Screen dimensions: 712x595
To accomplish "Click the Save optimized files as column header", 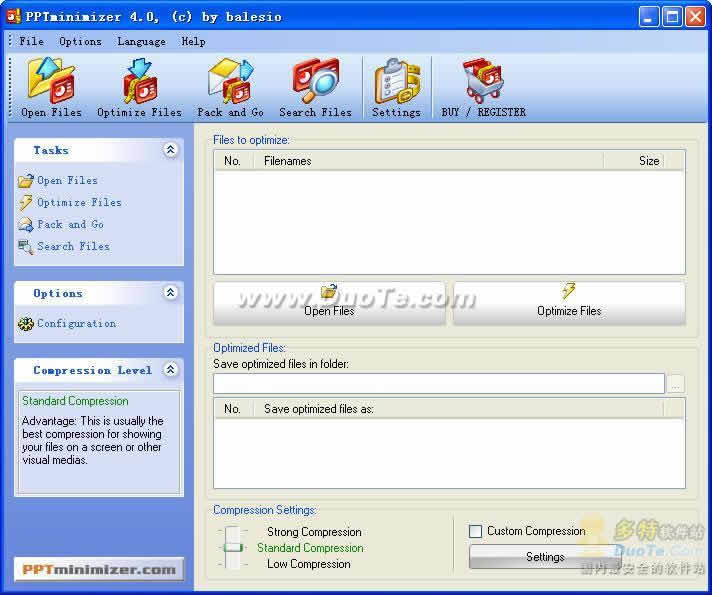I will click(x=459, y=409).
